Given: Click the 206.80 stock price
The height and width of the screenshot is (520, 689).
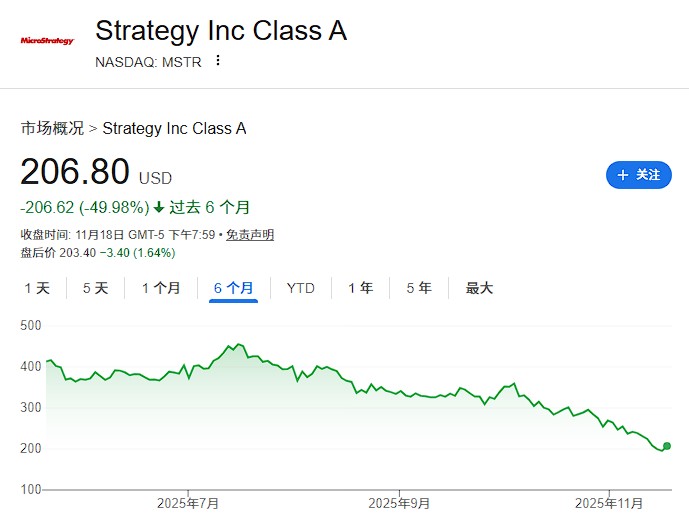Looking at the screenshot, I should (75, 173).
